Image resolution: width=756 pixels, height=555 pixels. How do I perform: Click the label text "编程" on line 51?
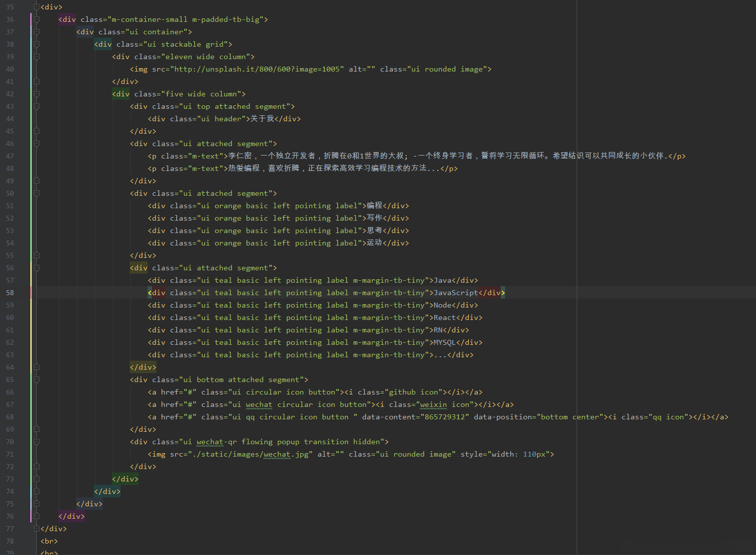[x=375, y=206]
